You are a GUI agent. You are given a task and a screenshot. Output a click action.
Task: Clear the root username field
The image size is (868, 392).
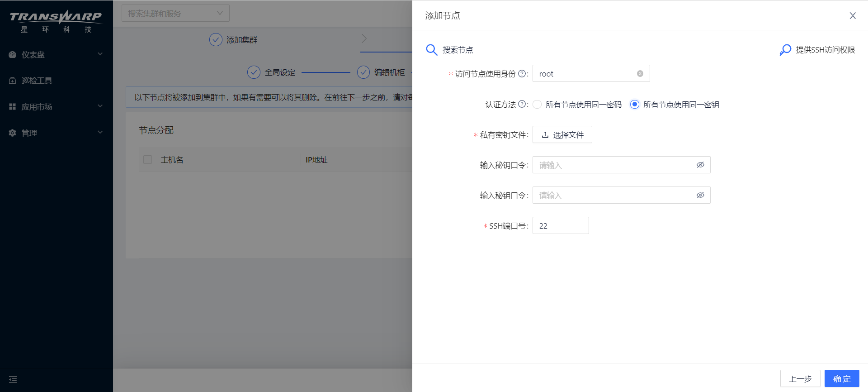tap(640, 74)
